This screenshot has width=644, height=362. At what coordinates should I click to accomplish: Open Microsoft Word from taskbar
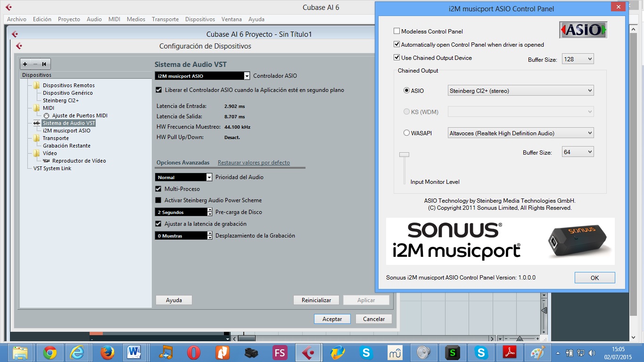(135, 353)
